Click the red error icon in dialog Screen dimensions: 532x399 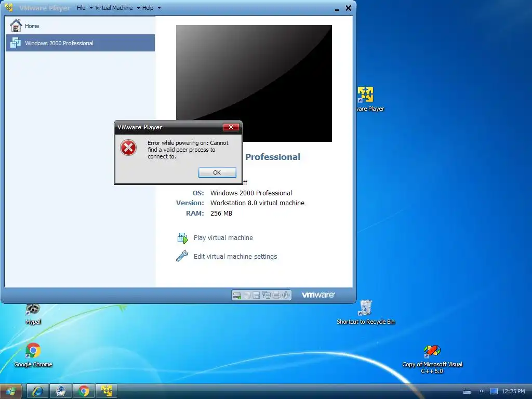click(x=128, y=148)
